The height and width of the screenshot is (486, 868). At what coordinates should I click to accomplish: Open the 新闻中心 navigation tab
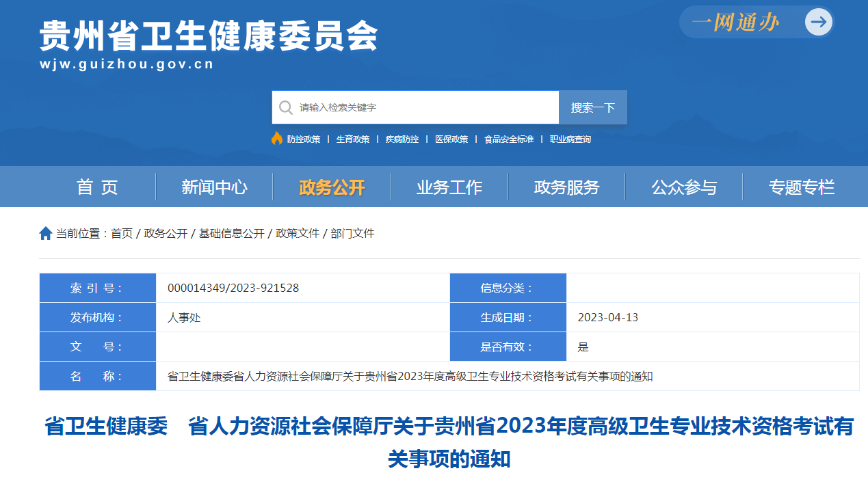[x=214, y=187]
